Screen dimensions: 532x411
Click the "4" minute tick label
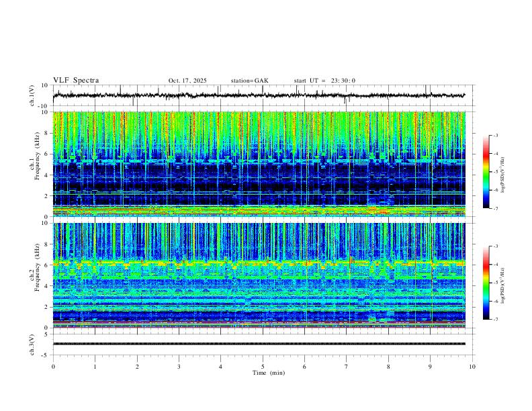(220, 367)
